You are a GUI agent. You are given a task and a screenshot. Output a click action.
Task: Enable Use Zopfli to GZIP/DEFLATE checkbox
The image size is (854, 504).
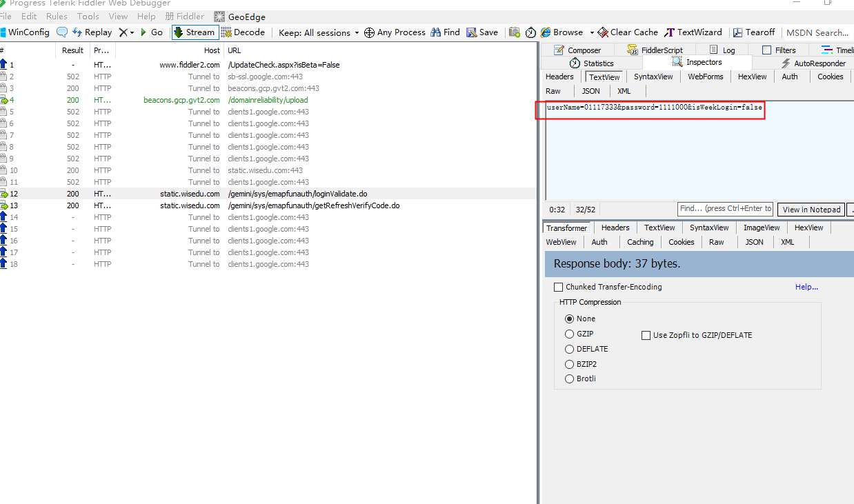tap(646, 335)
